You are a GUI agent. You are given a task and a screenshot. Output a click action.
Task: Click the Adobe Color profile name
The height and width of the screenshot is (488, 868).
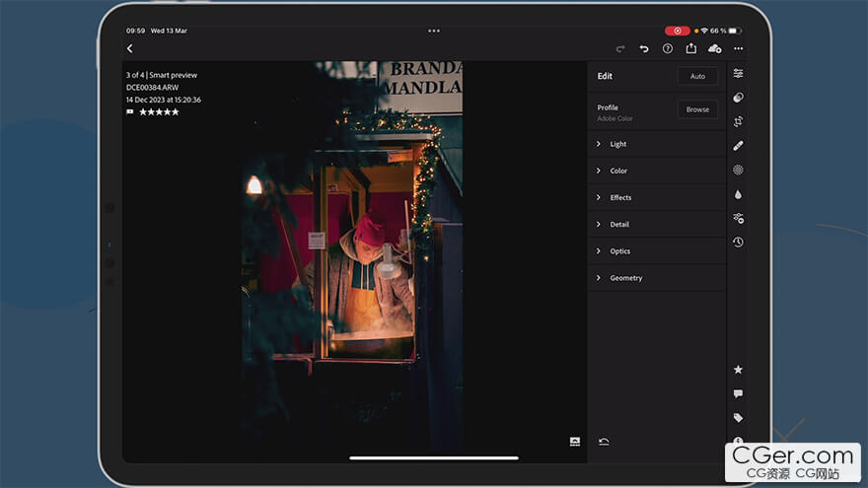click(x=615, y=118)
